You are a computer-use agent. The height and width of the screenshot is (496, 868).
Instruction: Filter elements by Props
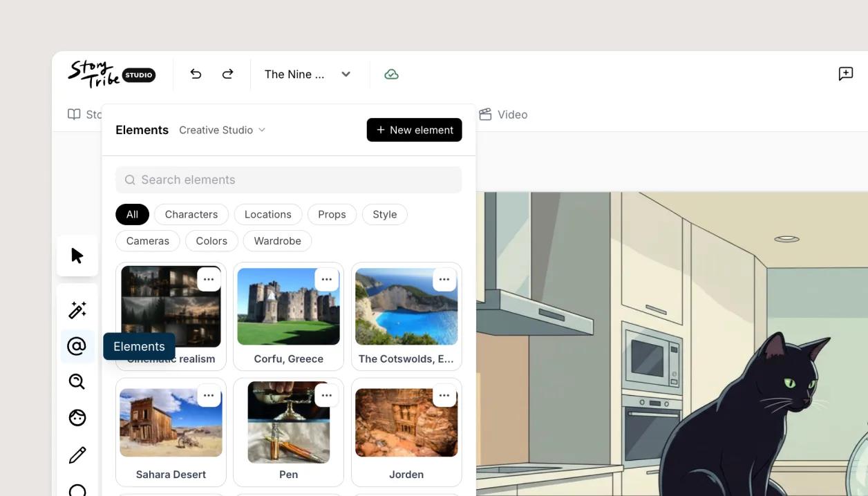[332, 214]
